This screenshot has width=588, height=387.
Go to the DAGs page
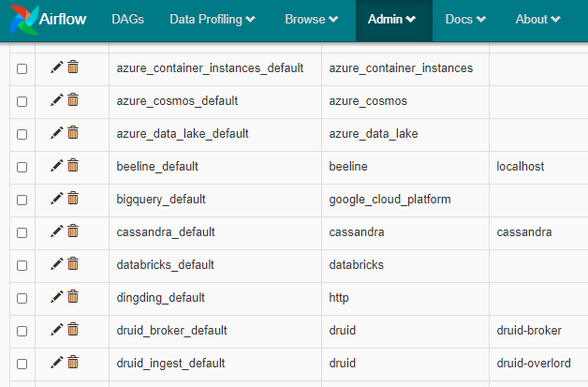[127, 20]
